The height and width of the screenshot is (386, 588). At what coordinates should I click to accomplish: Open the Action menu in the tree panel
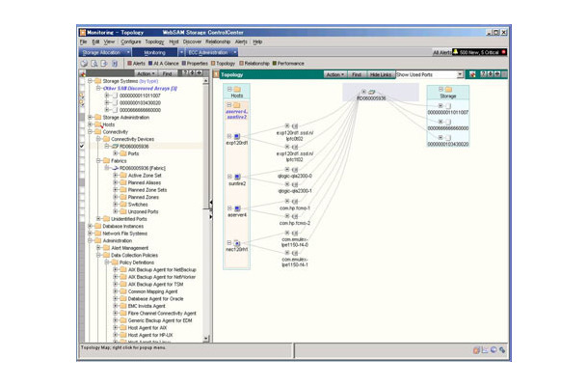(x=146, y=73)
